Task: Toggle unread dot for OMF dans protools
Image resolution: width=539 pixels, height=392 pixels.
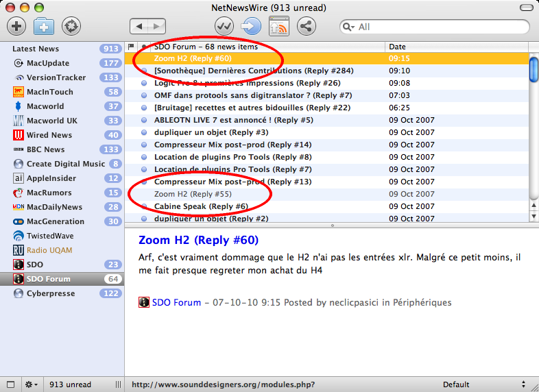Action: [x=144, y=95]
